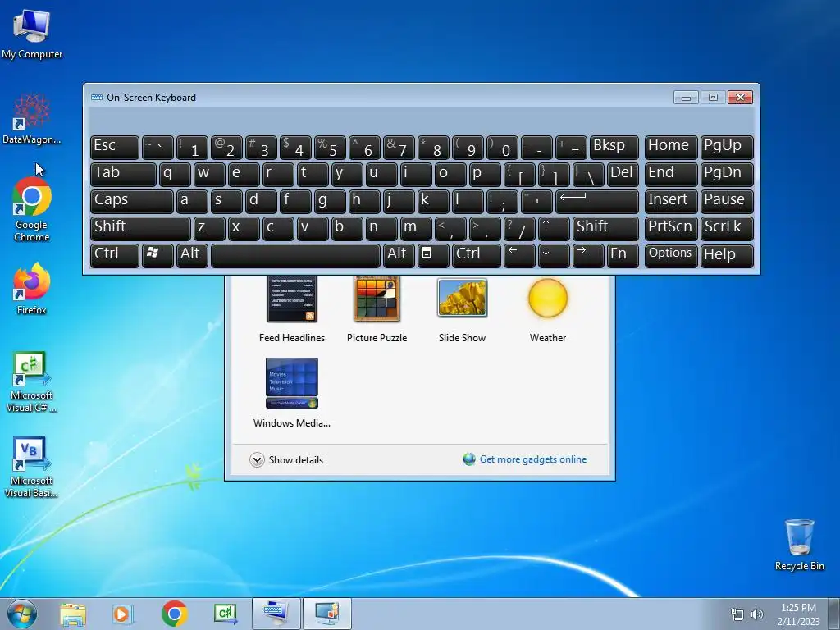840x630 pixels.
Task: Click the Home key
Action: pyautogui.click(x=671, y=147)
